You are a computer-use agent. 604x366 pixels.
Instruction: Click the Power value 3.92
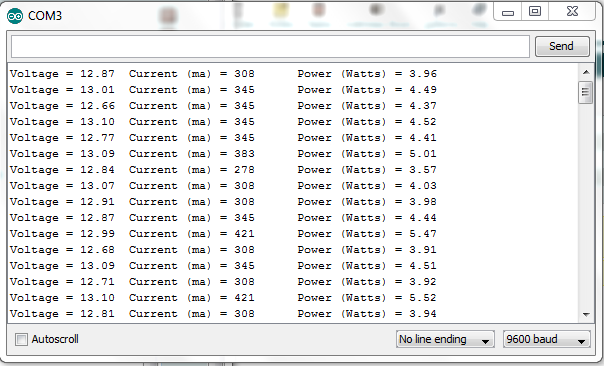pyautogui.click(x=423, y=282)
